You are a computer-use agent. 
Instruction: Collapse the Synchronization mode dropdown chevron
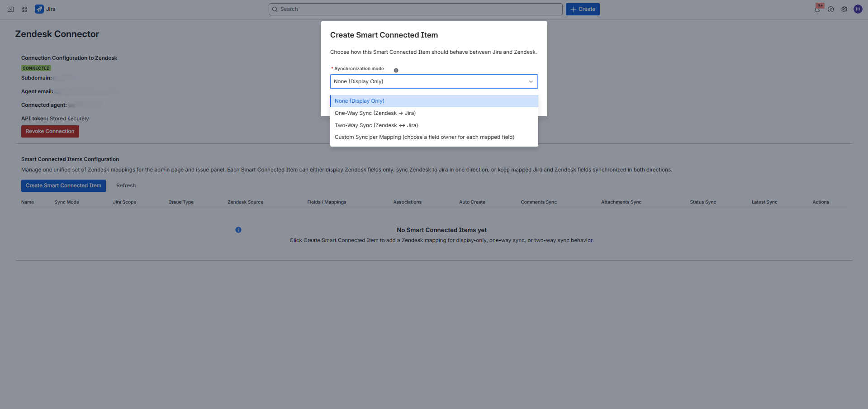531,81
